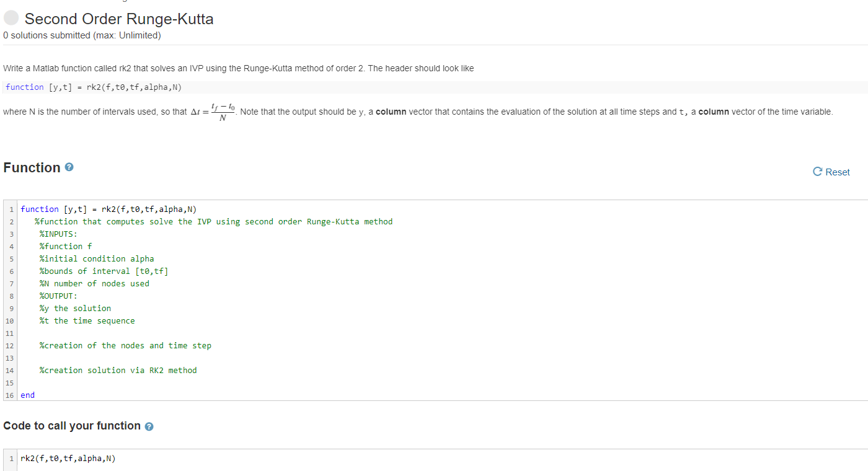This screenshot has height=471, width=868.
Task: Click the %INPUTS: comment line
Action: click(58, 234)
